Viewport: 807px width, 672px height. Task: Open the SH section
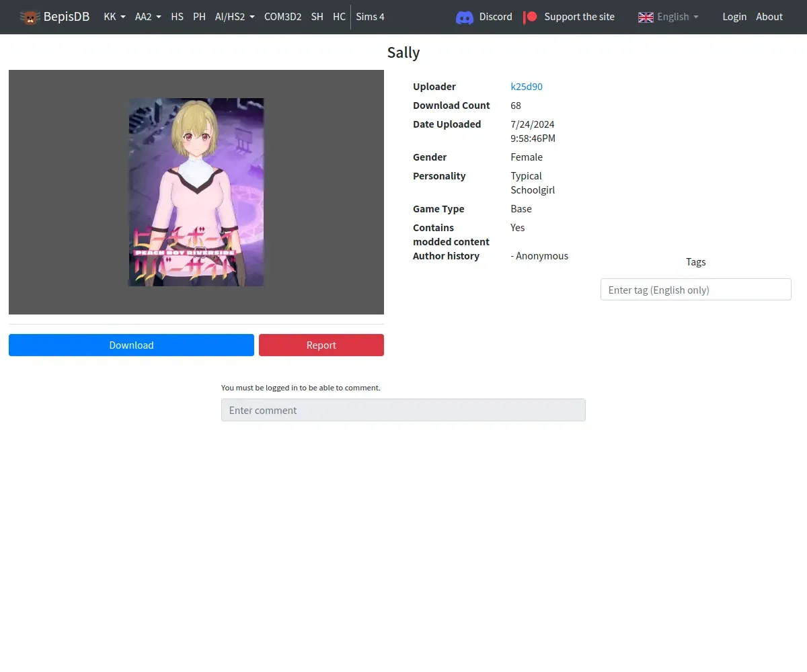click(x=317, y=17)
